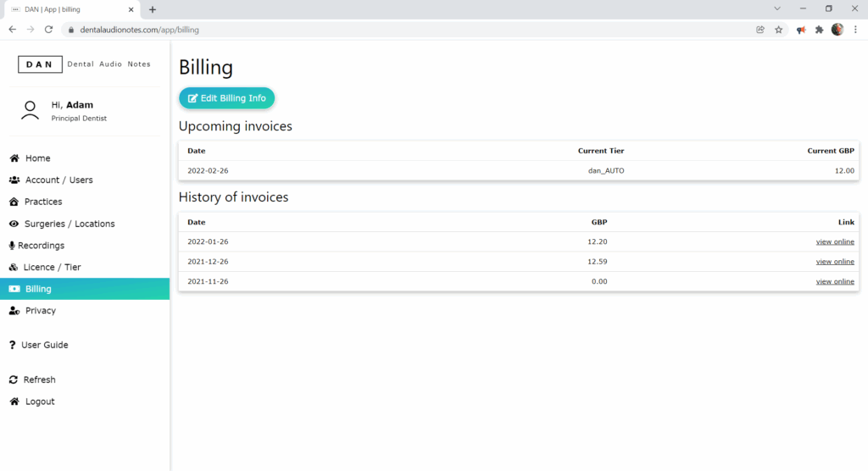
Task: Click the Recordings microphone icon
Action: click(12, 246)
